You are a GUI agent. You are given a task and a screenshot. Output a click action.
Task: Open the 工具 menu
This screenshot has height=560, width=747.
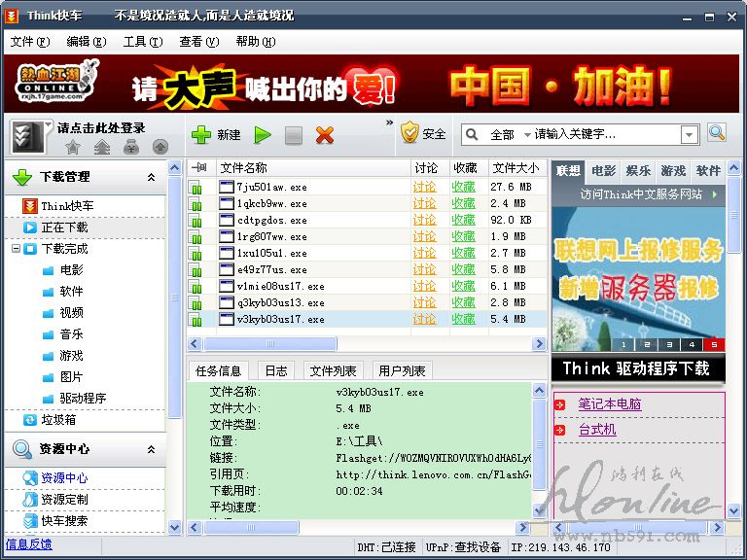tap(141, 42)
